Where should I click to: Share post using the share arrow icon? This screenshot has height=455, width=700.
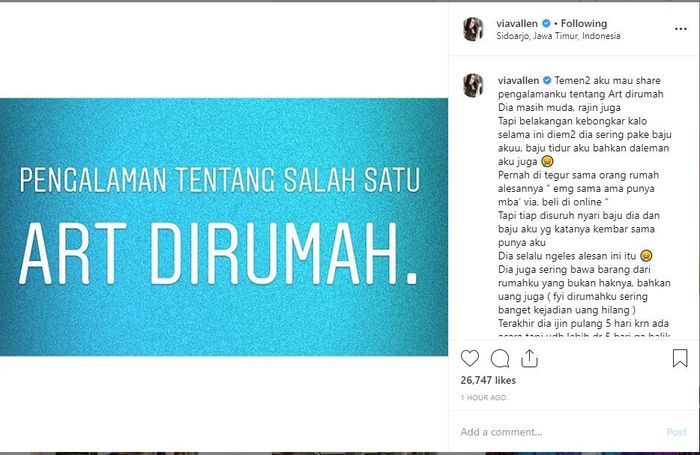[529, 358]
